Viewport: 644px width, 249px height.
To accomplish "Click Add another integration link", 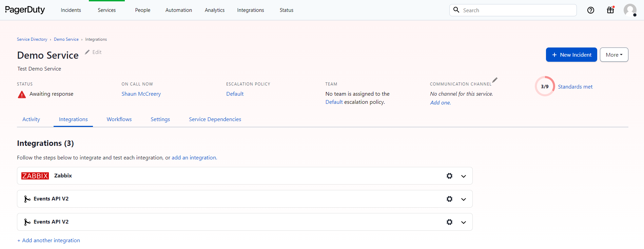I will pyautogui.click(x=48, y=241).
